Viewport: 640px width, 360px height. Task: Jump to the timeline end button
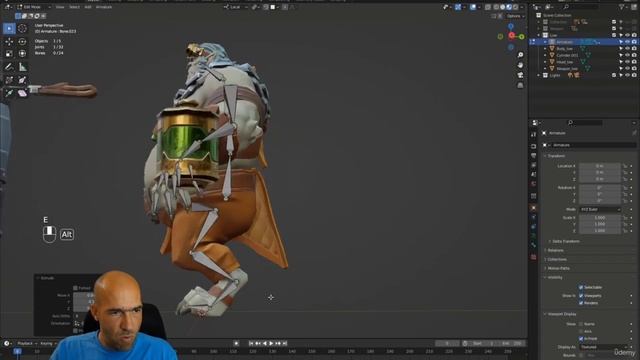(x=285, y=344)
